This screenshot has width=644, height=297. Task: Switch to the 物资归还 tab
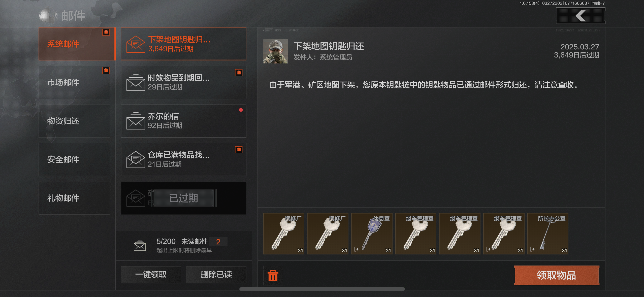(x=74, y=121)
